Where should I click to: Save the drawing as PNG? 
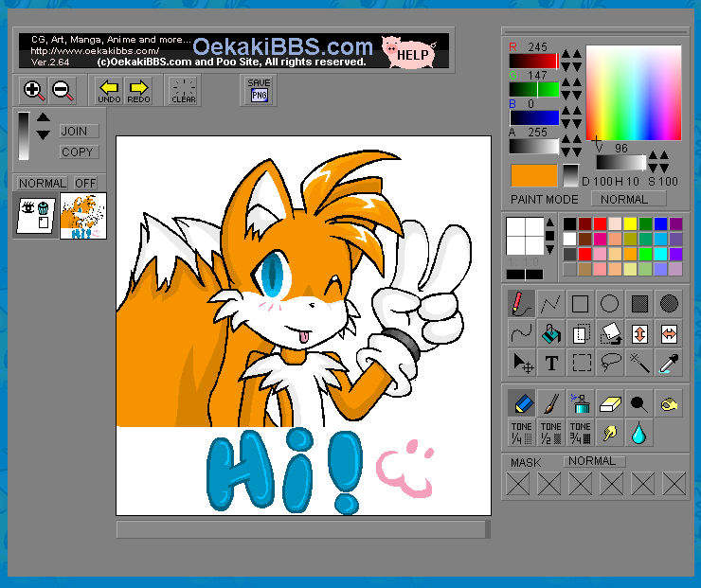[259, 90]
